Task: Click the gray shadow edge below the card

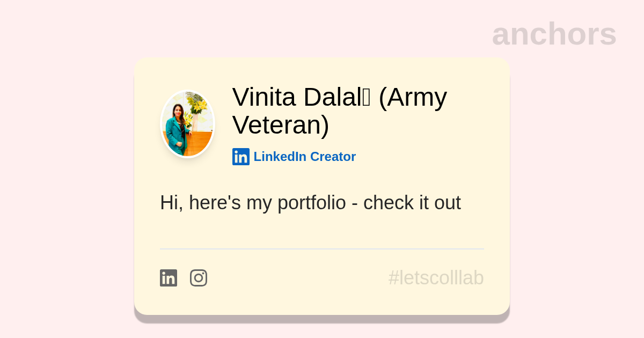Action: tap(322, 319)
